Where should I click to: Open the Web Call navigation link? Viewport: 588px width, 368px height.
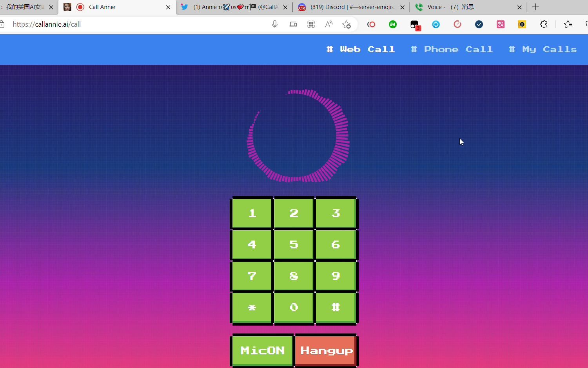click(361, 49)
